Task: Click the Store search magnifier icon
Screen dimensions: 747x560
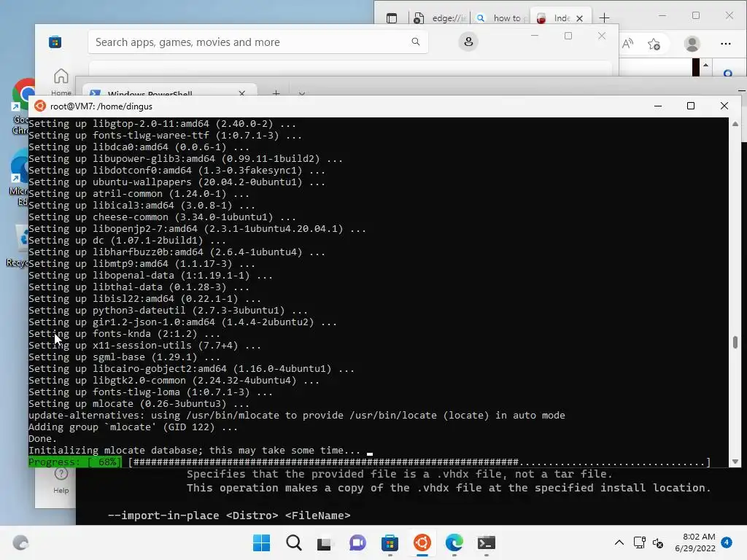Action: pos(415,42)
